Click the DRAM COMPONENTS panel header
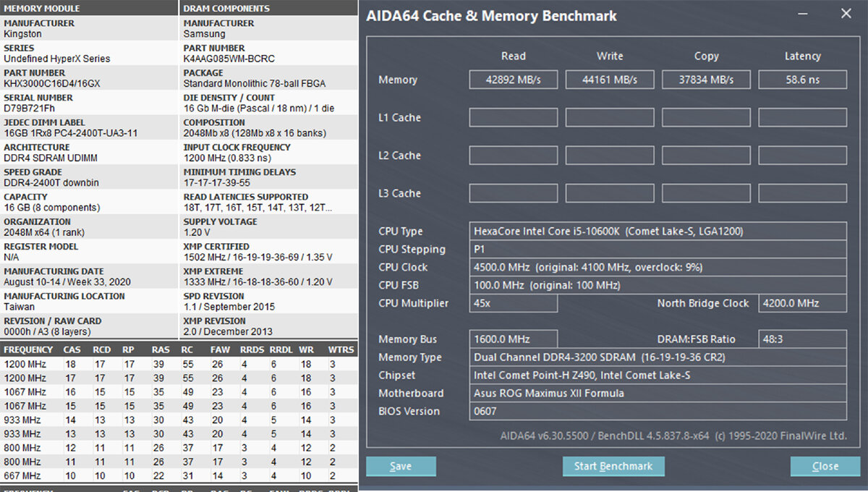This screenshot has width=868, height=492. click(x=268, y=8)
